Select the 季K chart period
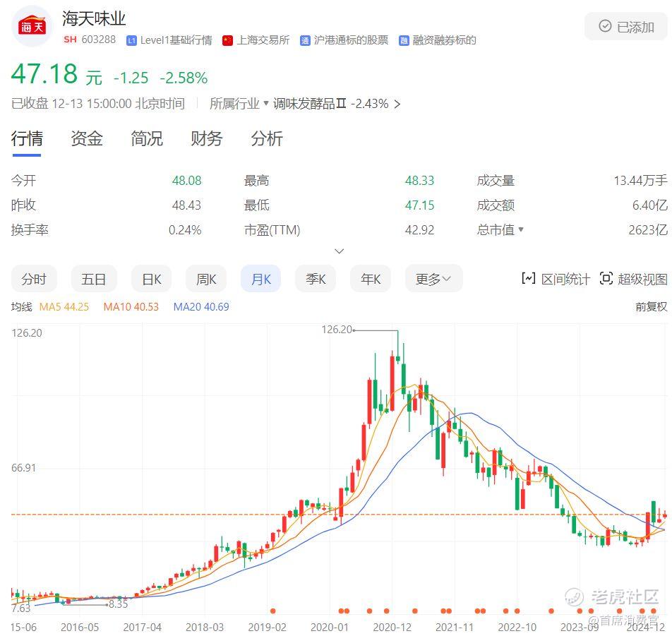The image size is (672, 636). point(316,279)
